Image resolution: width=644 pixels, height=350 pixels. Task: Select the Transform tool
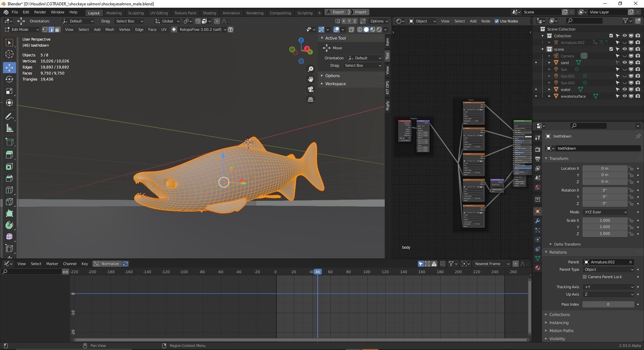pyautogui.click(x=9, y=103)
